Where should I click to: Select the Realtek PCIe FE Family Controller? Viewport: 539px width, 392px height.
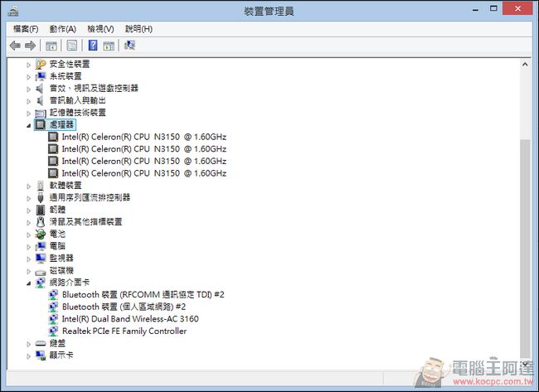124,332
